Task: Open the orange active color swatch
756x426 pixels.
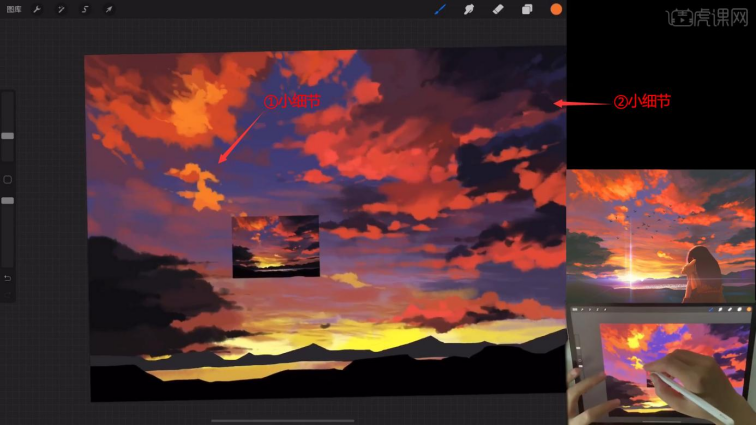Action: pos(556,9)
